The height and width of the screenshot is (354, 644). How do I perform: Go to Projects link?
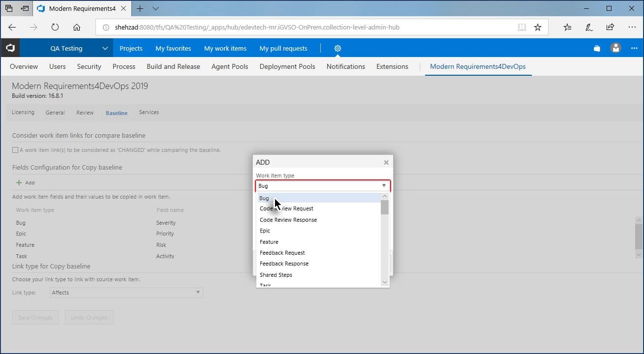(x=131, y=48)
